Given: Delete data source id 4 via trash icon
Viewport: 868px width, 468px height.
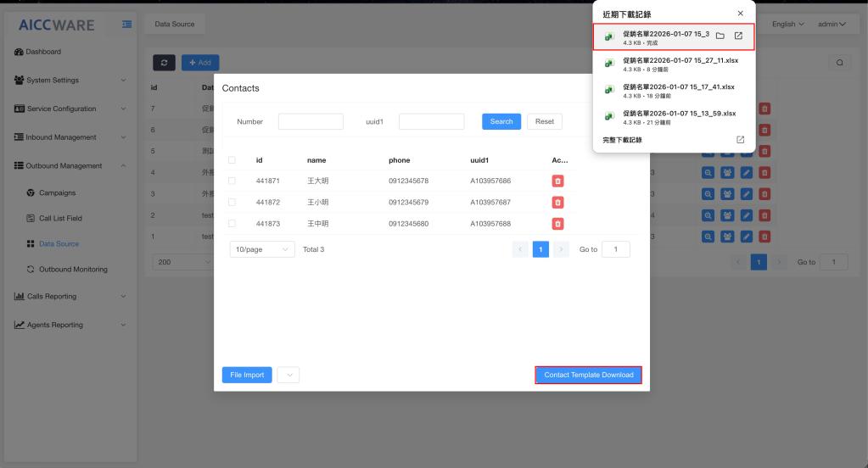Looking at the screenshot, I should click(x=764, y=173).
